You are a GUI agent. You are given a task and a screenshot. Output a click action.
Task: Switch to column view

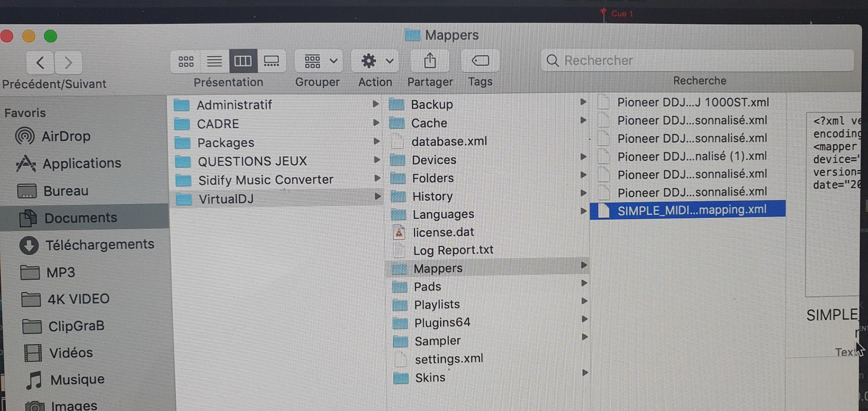coord(243,61)
